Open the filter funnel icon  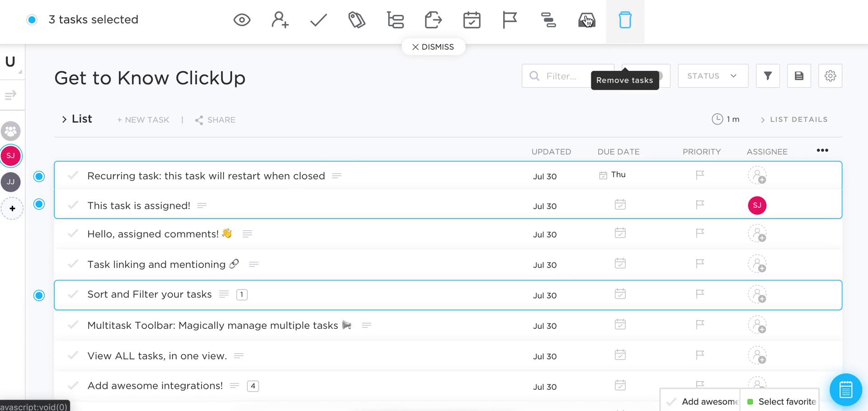(768, 76)
